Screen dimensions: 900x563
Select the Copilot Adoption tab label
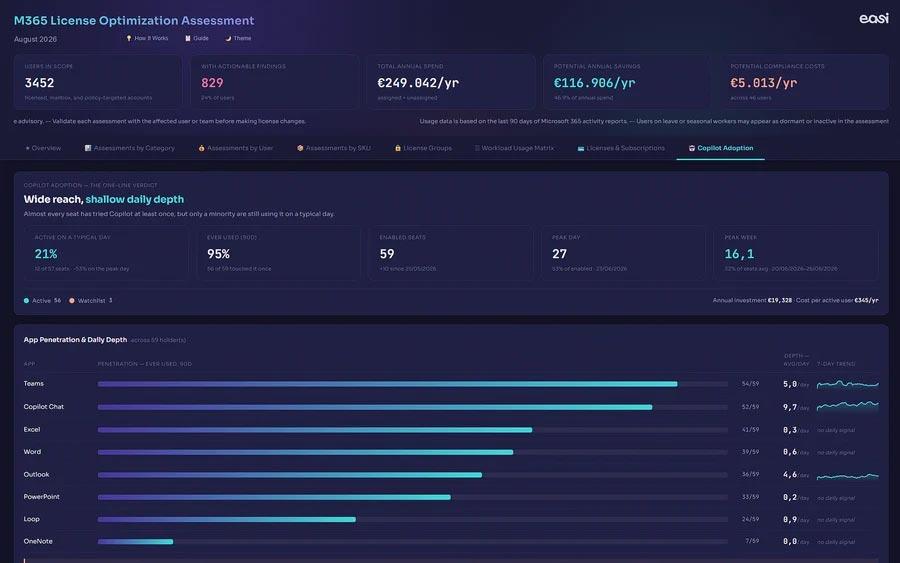click(725, 148)
